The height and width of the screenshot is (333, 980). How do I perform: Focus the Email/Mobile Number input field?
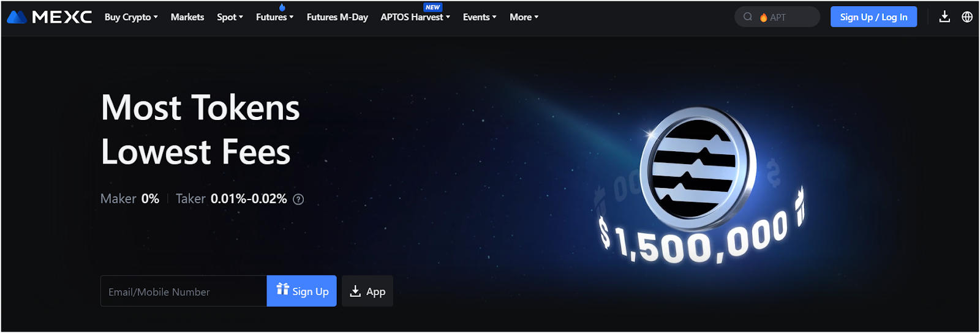click(x=184, y=291)
